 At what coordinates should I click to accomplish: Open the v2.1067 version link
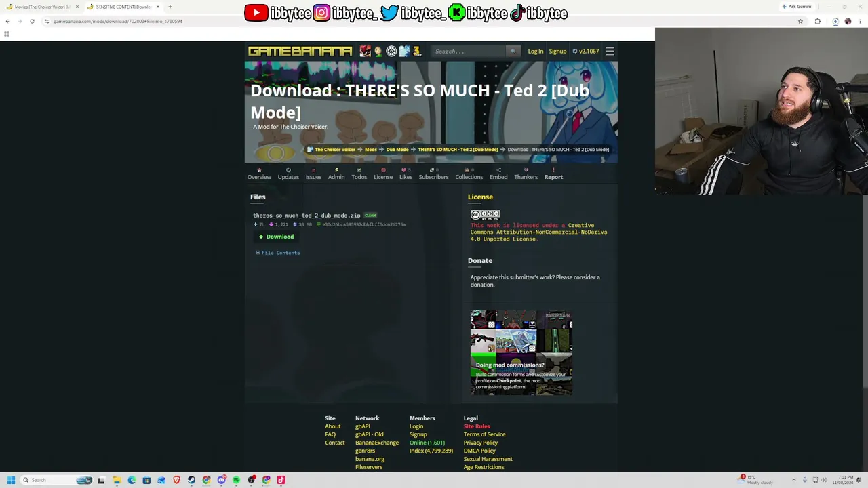click(586, 51)
